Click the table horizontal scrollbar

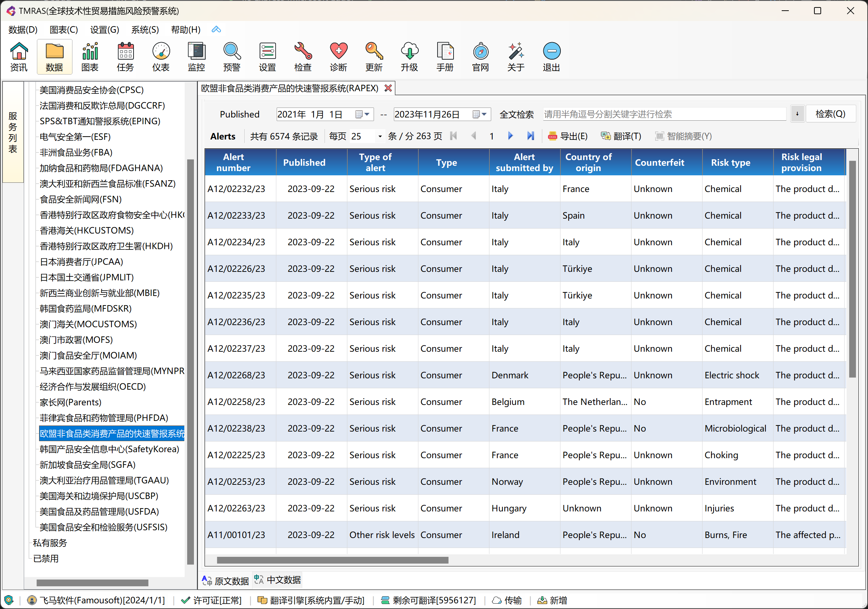pos(333,560)
